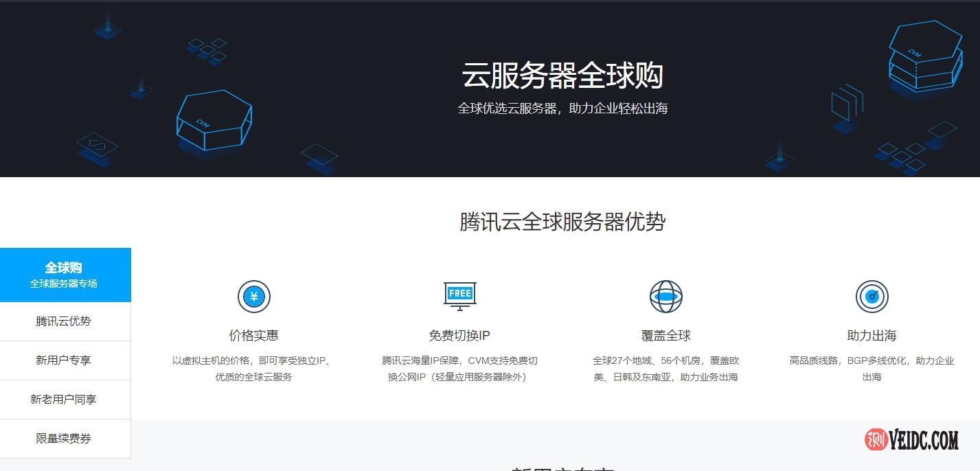Open the 限量续费券 sidebar entry

click(65, 438)
